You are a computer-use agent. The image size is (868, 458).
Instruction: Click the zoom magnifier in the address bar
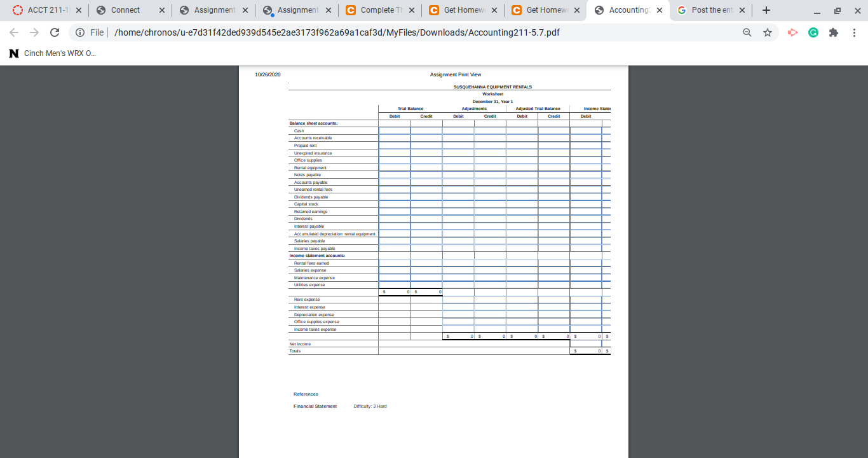coord(747,32)
